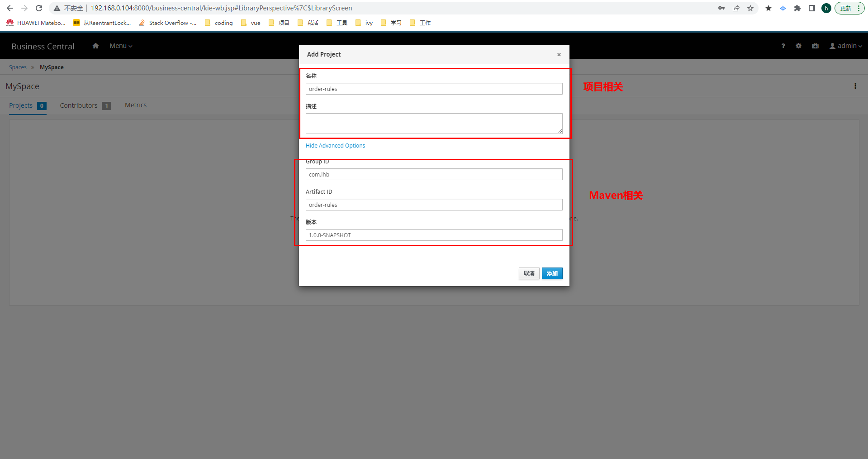The image size is (868, 459).
Task: Click the blue 添加 add button
Action: [552, 273]
